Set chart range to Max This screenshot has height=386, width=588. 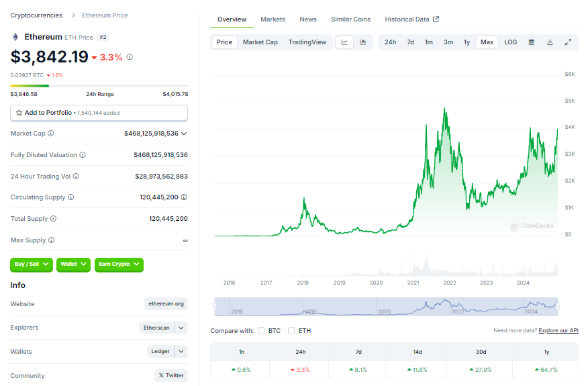(x=487, y=42)
